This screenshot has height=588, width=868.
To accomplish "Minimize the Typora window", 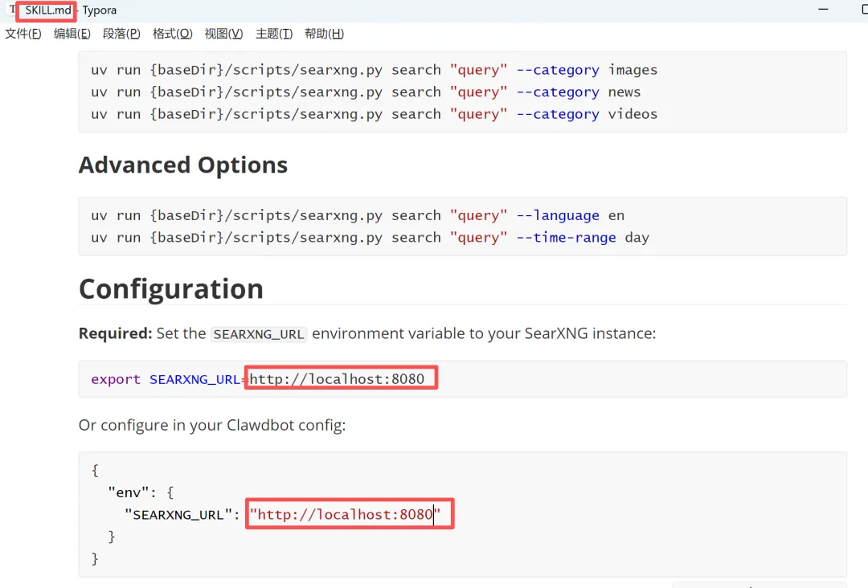I will pos(823,10).
